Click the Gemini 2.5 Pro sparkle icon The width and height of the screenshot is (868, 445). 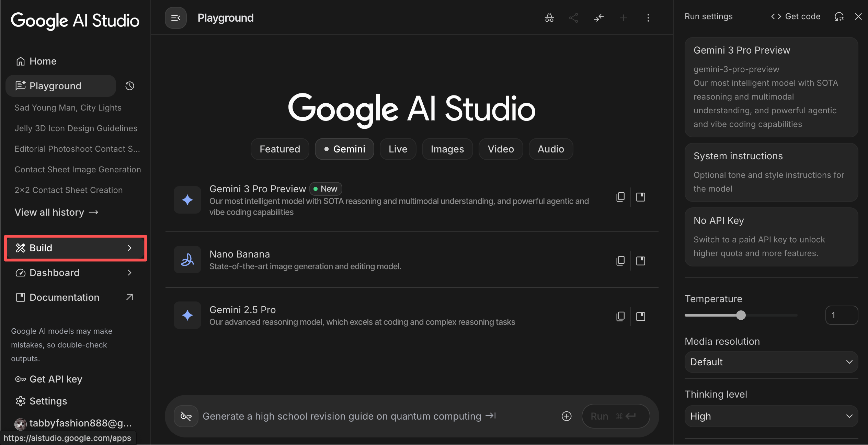coord(187,315)
